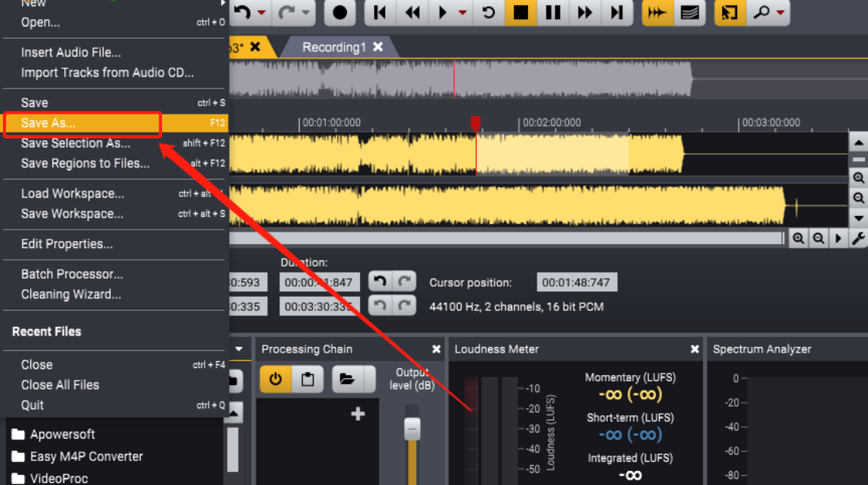Viewport: 868px width, 485px height.
Task: Skip to track start with Go-to-Beginning icon
Action: [379, 12]
